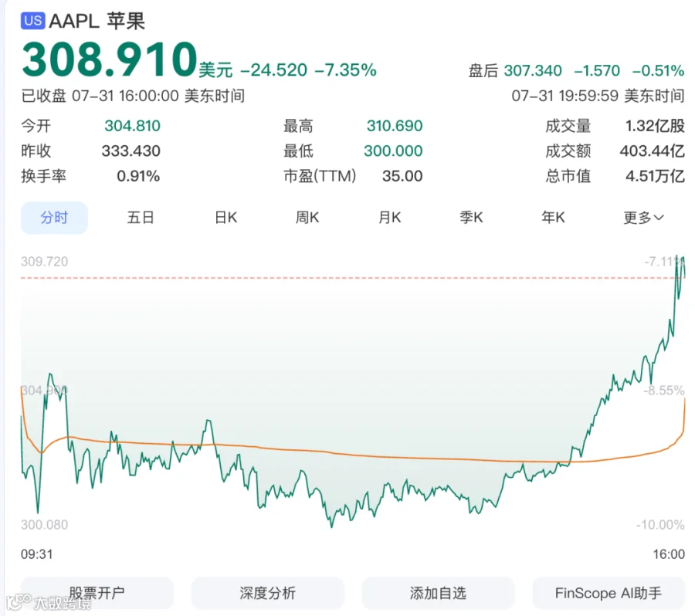Image resolution: width=695 pixels, height=616 pixels.
Task: Expand the 更多 dropdown menu
Action: tap(643, 218)
